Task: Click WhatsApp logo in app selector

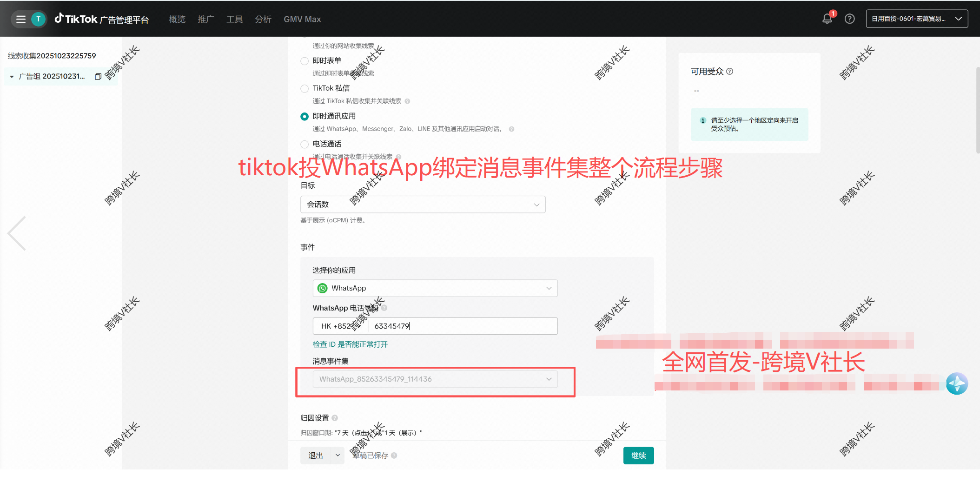Action: [x=322, y=288]
